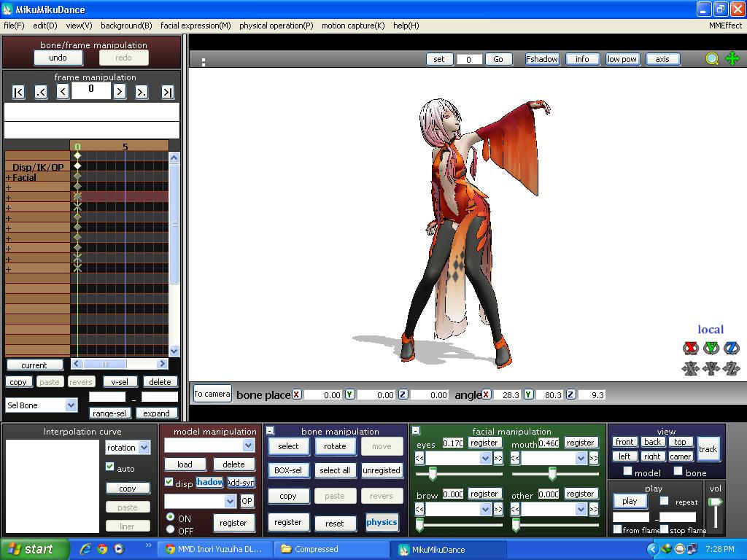
Task: Collapse the facial manipulation panel
Action: [416, 430]
